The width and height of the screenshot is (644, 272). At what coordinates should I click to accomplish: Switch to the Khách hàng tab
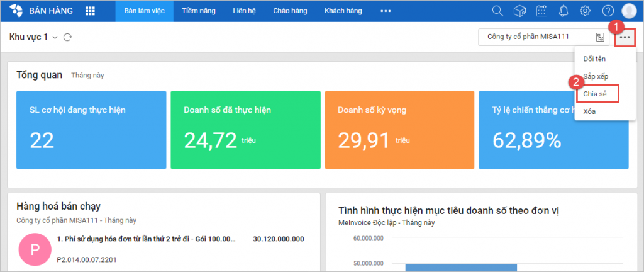click(x=343, y=11)
